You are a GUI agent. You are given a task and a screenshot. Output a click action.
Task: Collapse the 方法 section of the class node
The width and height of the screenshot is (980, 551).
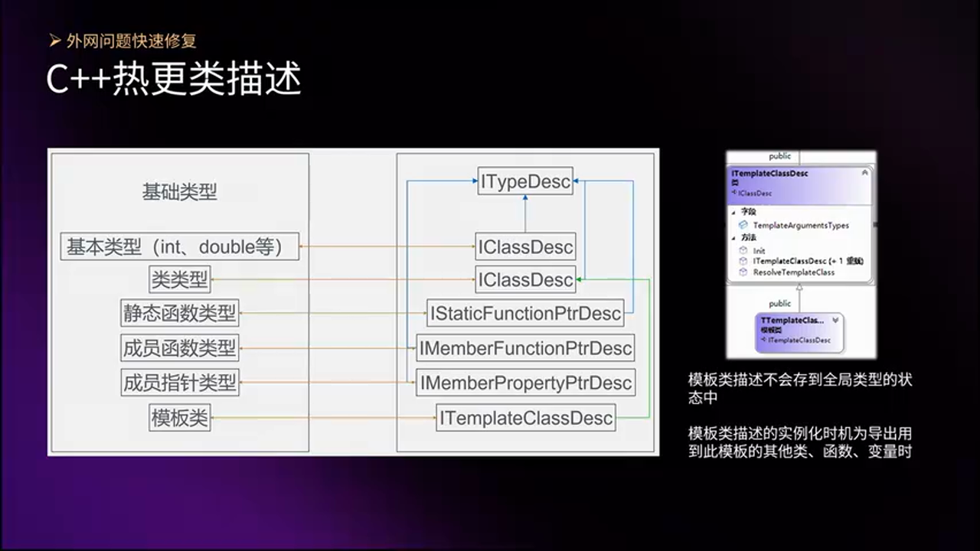tap(734, 238)
